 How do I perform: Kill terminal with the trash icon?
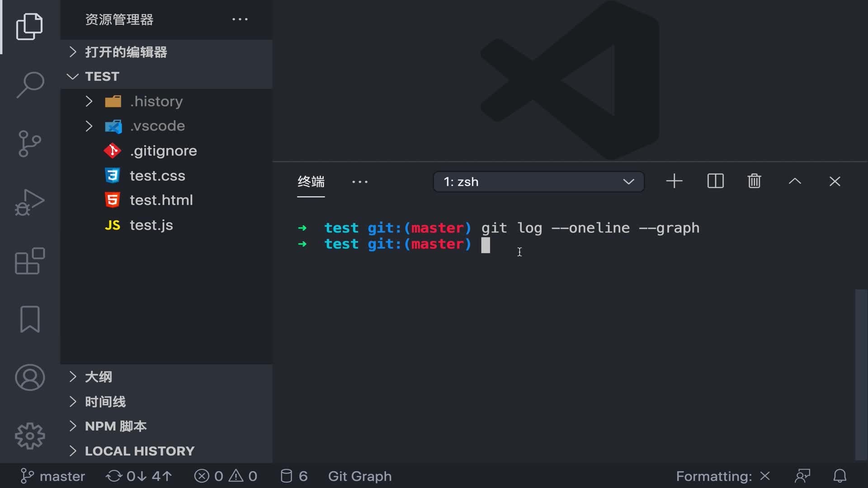point(754,182)
